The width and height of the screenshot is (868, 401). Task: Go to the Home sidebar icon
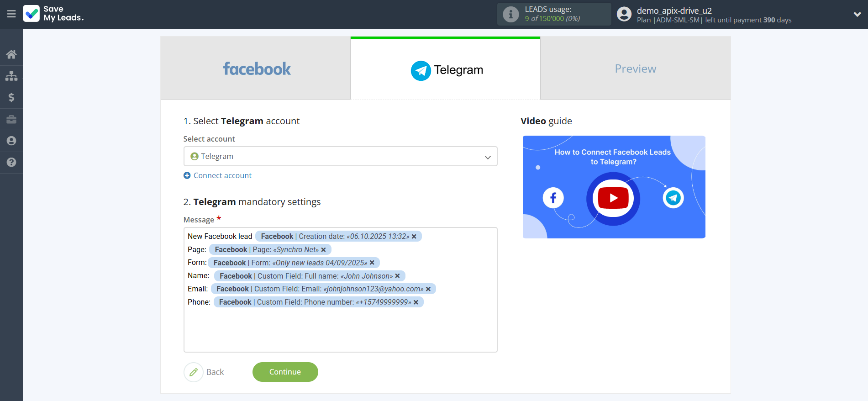(x=11, y=54)
